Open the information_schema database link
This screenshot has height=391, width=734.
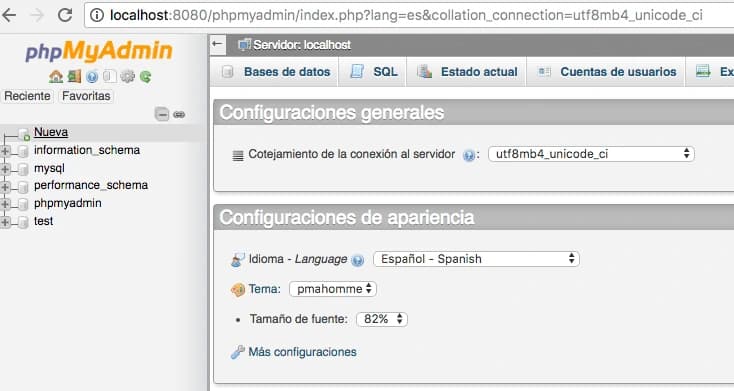87,150
